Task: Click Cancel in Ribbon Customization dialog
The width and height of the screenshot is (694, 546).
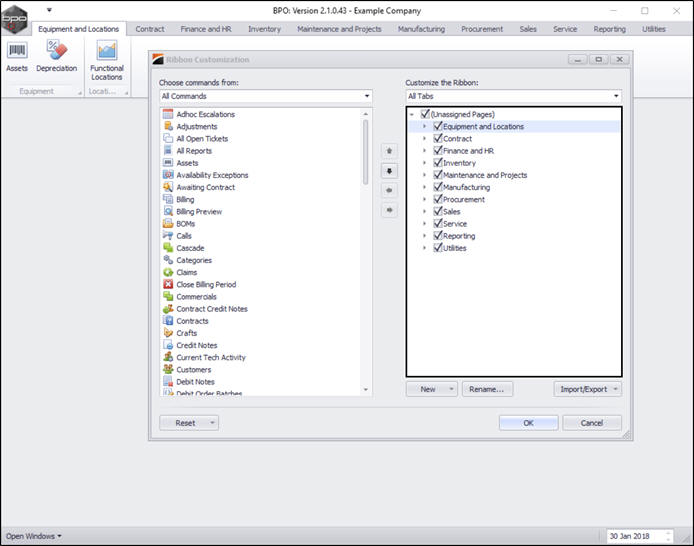Action: tap(592, 423)
